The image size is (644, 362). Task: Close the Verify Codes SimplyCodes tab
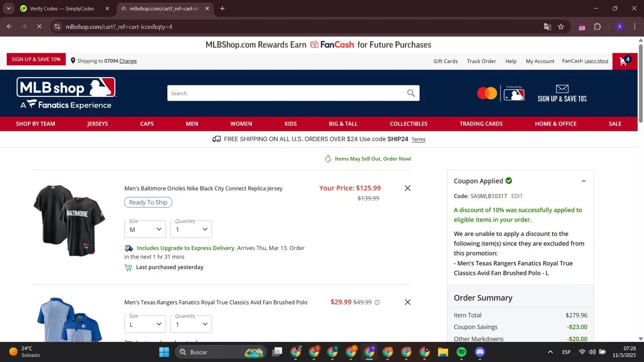click(x=107, y=9)
